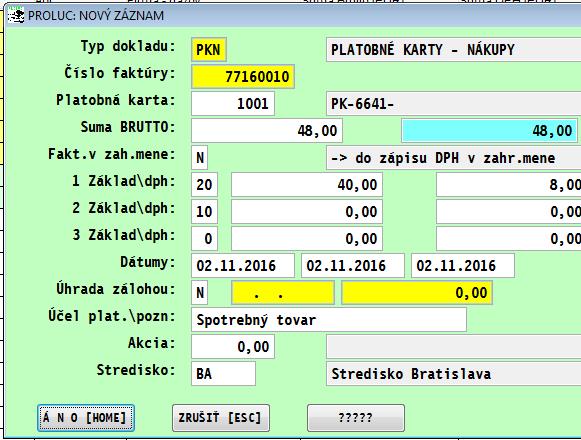
Task: Click the 20 percent DPH rate field
Action: pyautogui.click(x=204, y=185)
